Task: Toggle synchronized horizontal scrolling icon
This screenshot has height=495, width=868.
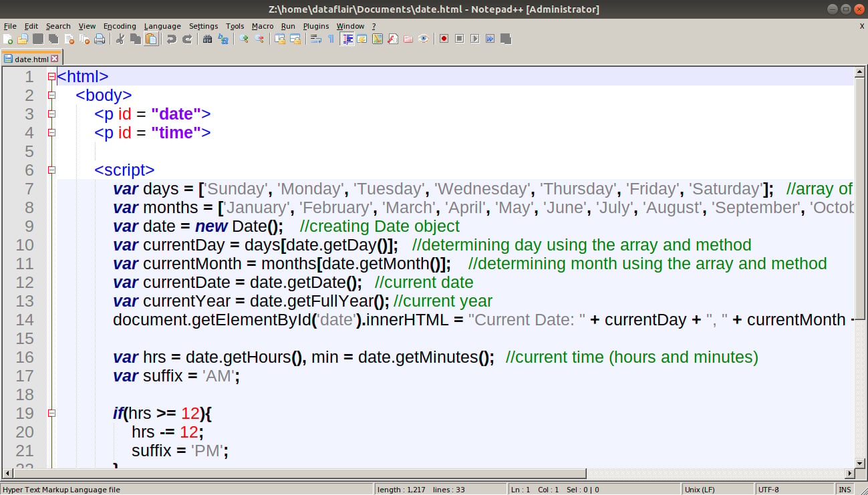Action: [295, 39]
